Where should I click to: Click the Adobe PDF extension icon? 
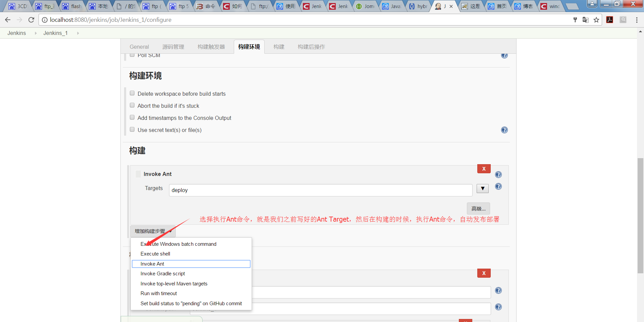click(610, 20)
